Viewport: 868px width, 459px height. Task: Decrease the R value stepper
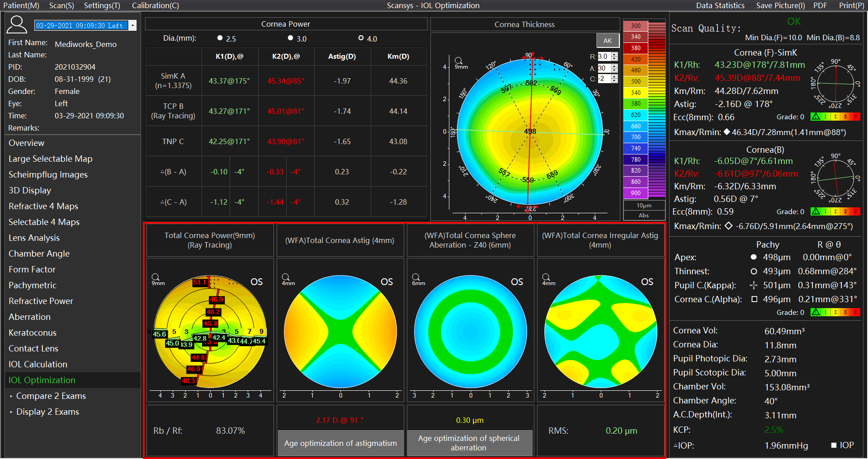click(x=614, y=59)
